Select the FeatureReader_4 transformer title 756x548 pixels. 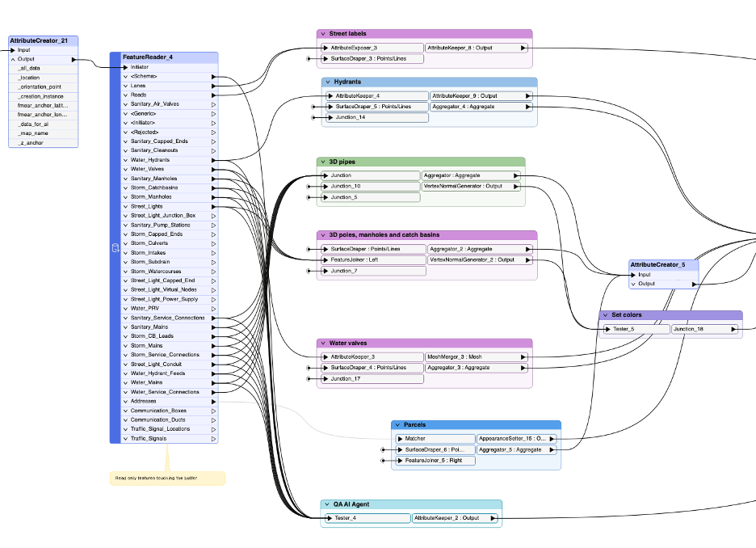tap(148, 57)
